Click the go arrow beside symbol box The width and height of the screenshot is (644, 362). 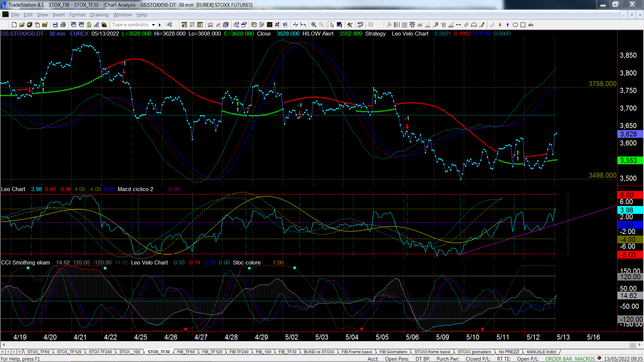click(x=160, y=25)
